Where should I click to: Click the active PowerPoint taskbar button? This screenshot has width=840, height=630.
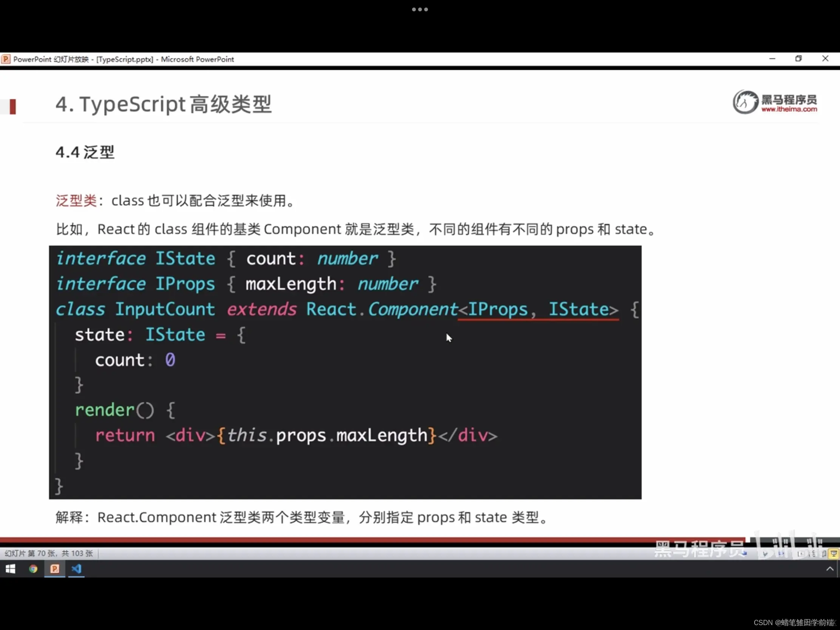click(x=55, y=569)
